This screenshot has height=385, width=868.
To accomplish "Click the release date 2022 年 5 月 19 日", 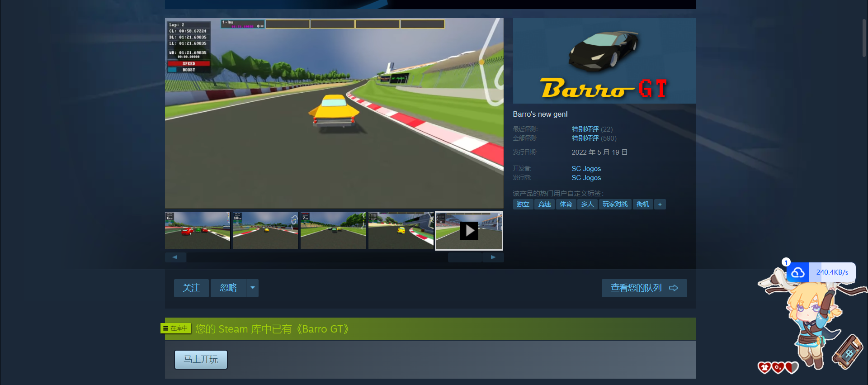I will click(x=599, y=152).
